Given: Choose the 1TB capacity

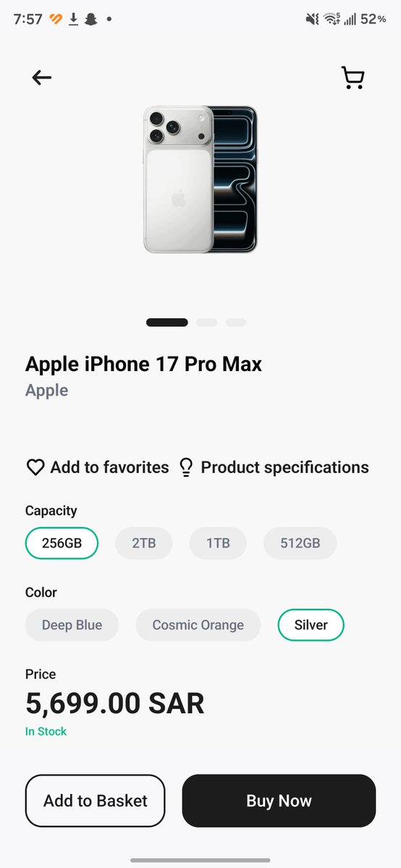Looking at the screenshot, I should coord(218,543).
